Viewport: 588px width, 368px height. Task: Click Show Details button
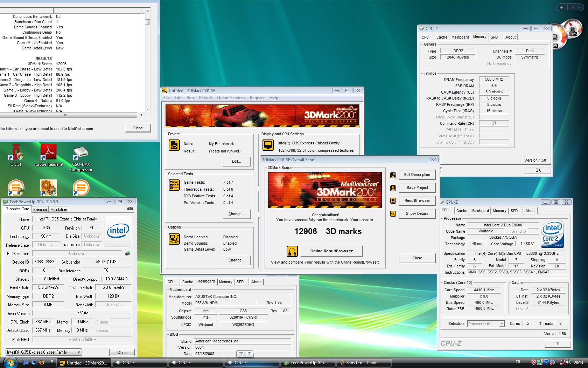[417, 213]
